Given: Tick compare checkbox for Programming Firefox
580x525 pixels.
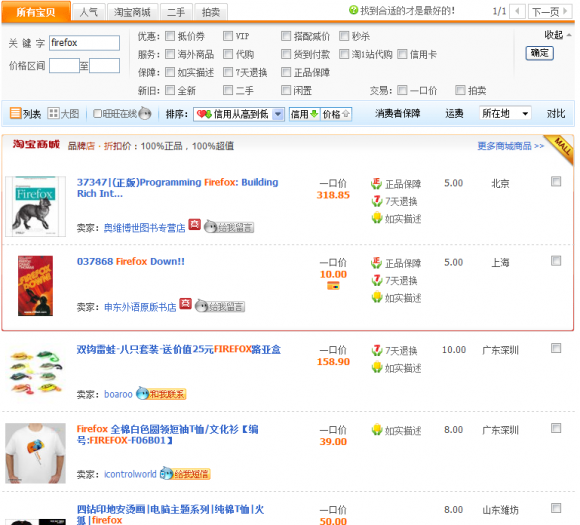Looking at the screenshot, I should tap(556, 181).
